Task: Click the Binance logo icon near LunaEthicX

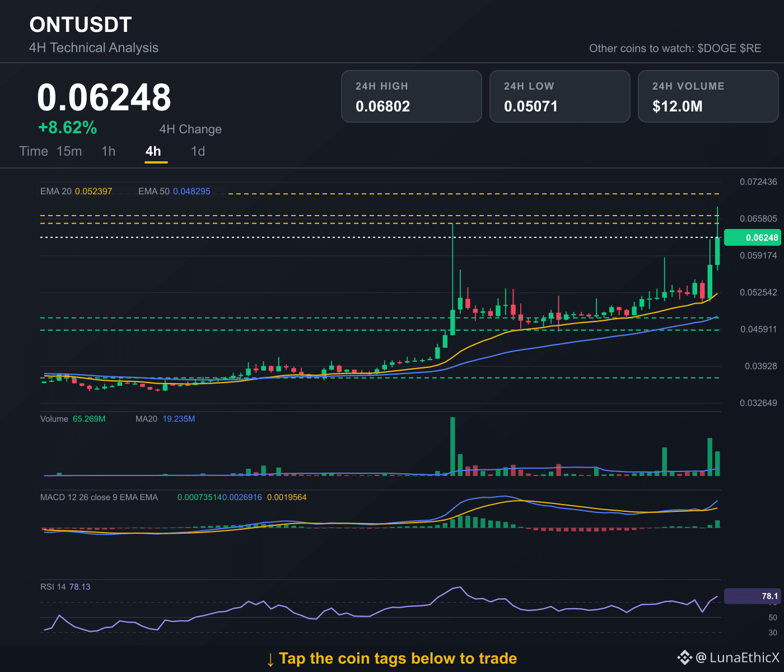Action: pos(684,657)
